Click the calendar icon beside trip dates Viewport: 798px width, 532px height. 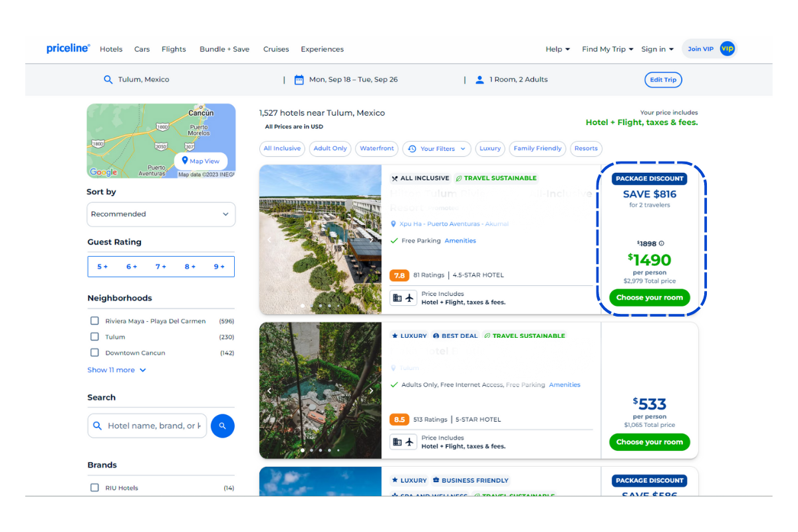click(299, 80)
